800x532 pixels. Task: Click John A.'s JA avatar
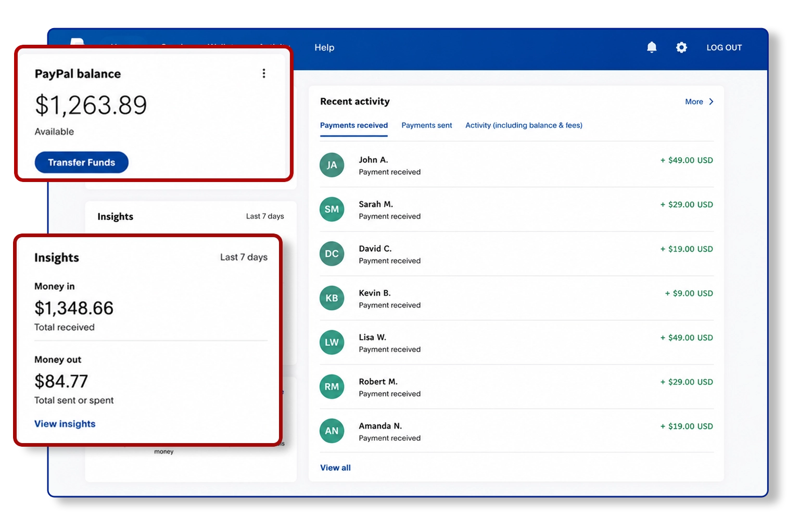tap(332, 165)
